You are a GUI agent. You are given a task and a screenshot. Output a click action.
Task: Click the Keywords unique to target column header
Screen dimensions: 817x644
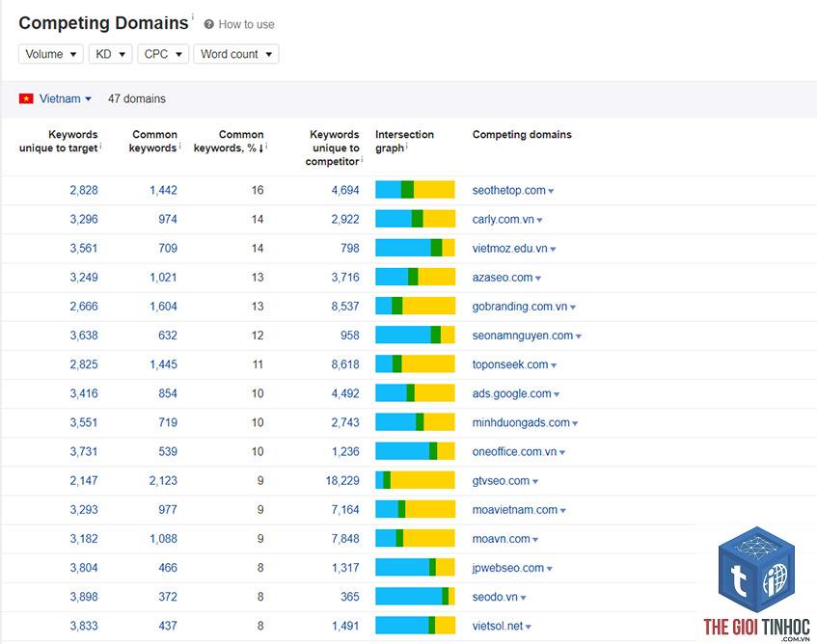58,141
